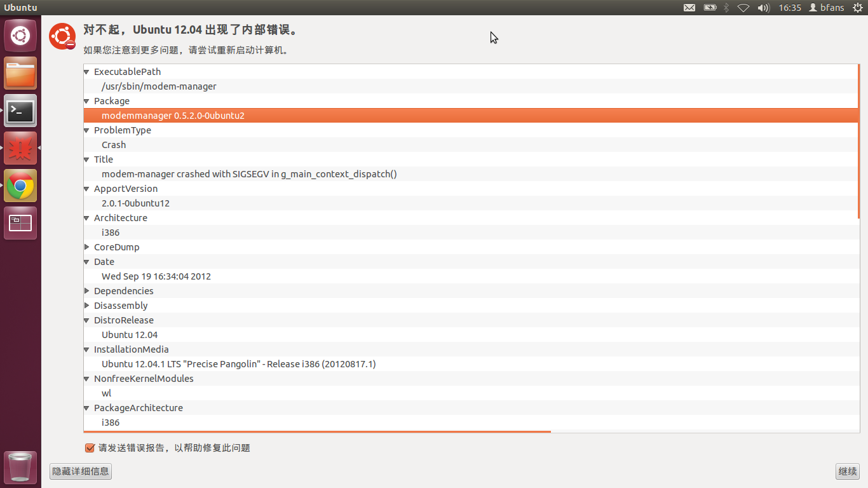The width and height of the screenshot is (868, 488).
Task: Select the SIGSEGV crash title row
Action: click(x=470, y=174)
